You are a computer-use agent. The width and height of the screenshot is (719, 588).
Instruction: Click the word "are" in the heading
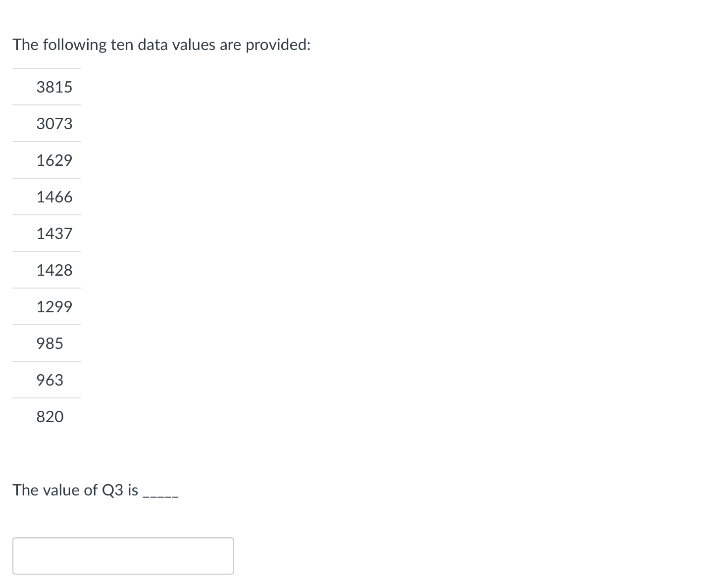[230, 45]
